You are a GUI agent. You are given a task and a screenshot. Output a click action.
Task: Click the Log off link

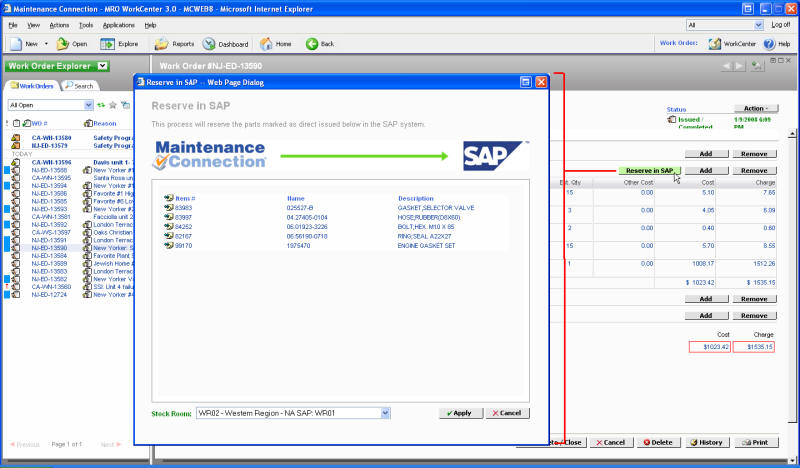tap(781, 24)
